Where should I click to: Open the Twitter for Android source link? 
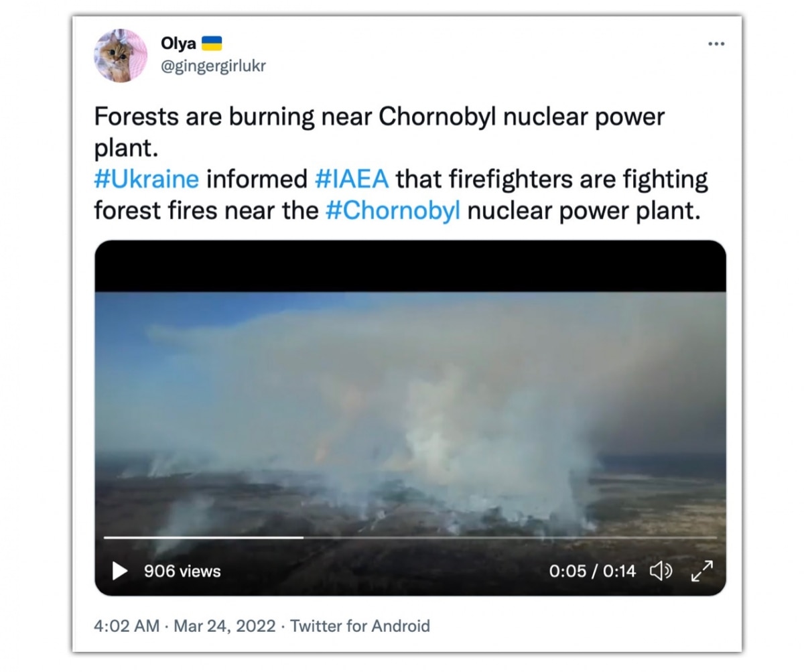360,626
